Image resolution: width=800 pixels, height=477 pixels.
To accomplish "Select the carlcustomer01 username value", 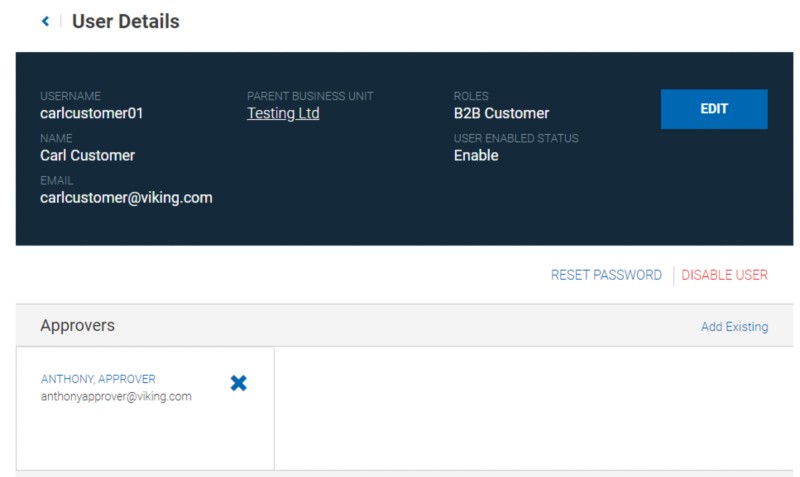I will (92, 113).
